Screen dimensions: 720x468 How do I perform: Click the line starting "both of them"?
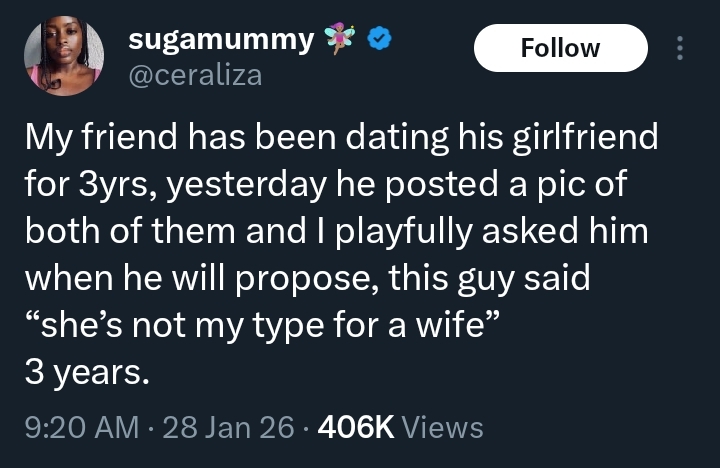336,231
